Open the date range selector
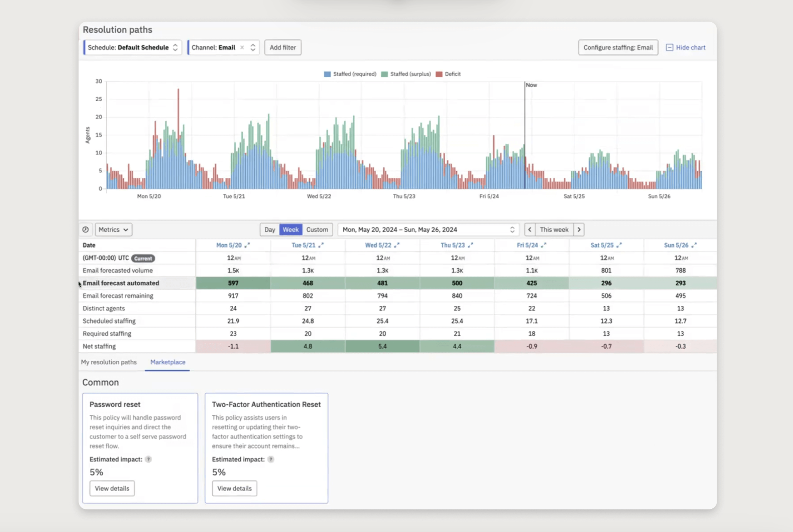 point(428,230)
